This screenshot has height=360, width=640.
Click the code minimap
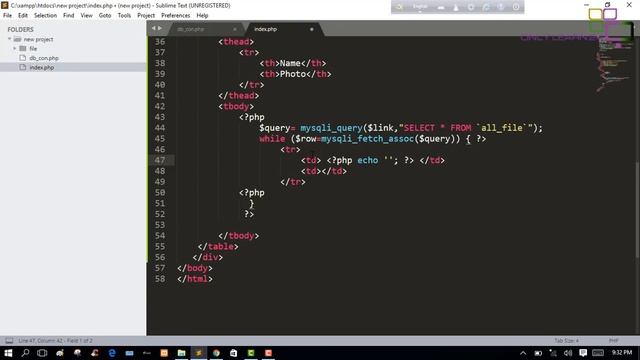point(614,65)
